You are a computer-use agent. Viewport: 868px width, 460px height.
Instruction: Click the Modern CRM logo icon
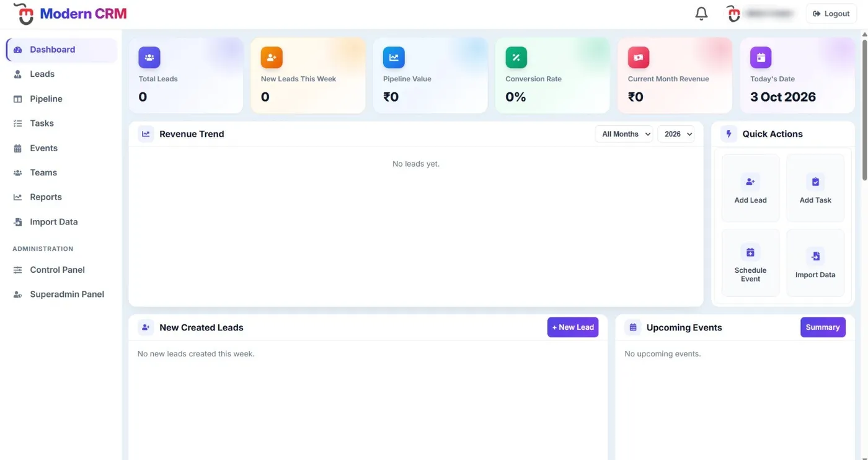pos(23,14)
